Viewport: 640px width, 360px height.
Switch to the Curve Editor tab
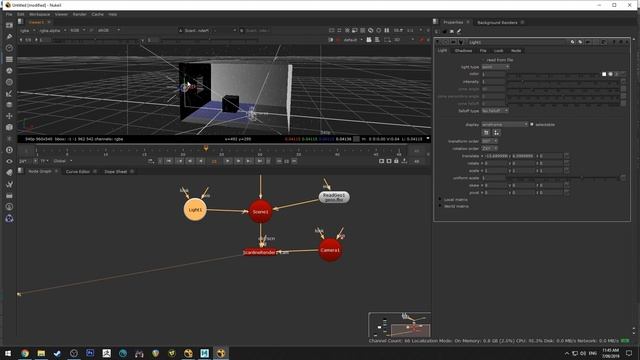tap(78, 172)
